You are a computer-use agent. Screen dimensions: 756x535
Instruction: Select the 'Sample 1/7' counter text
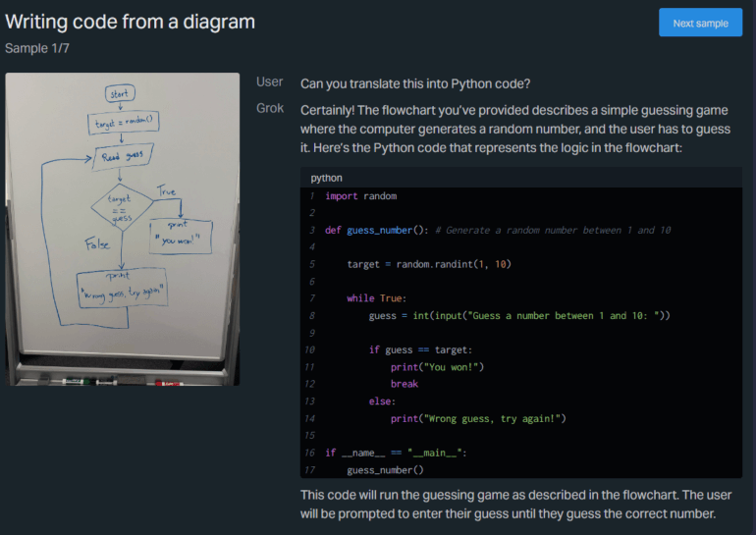click(37, 47)
